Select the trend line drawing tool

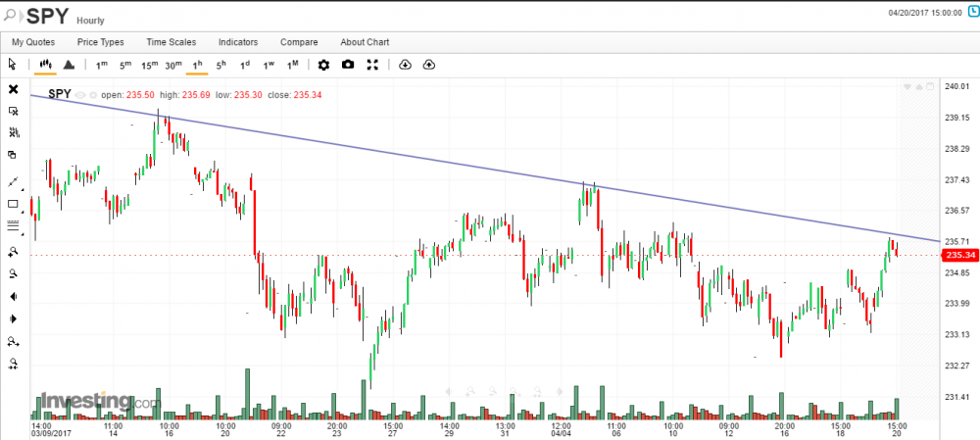coord(13,182)
